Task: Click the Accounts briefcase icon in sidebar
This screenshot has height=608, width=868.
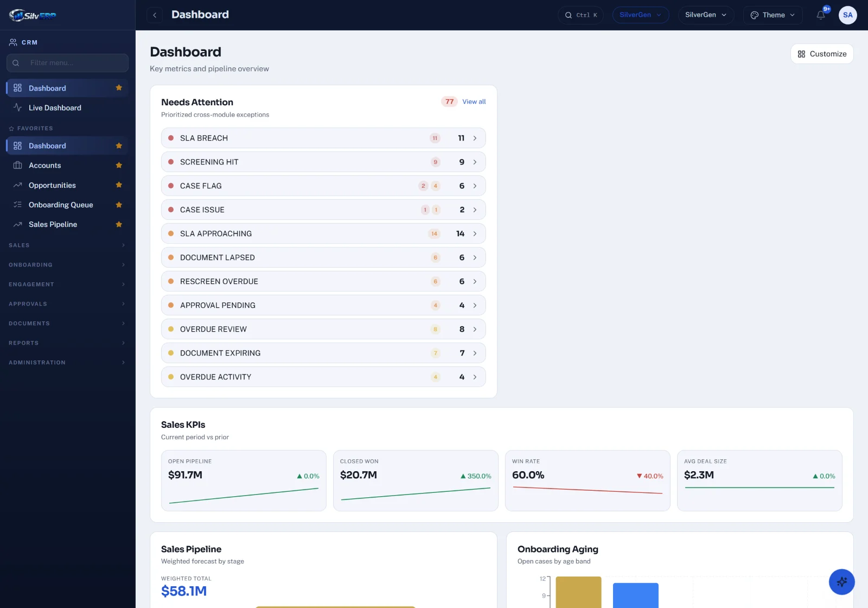Action: (17, 165)
